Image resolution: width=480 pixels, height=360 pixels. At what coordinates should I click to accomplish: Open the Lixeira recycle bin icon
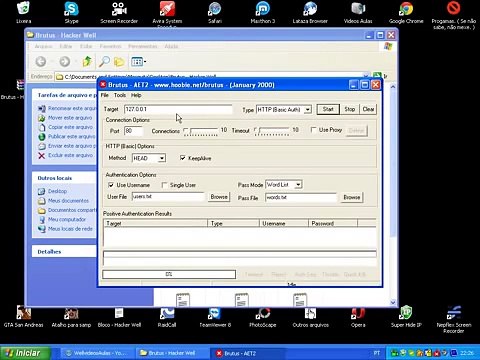click(x=23, y=13)
